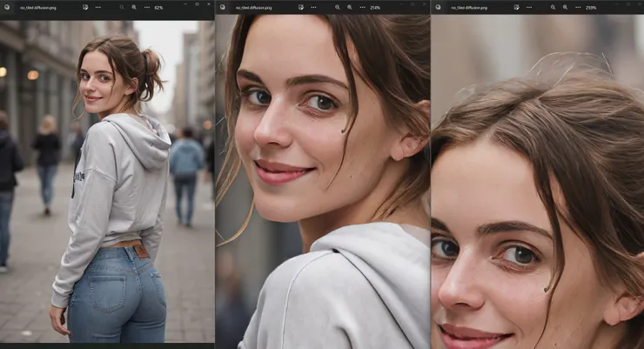Screen dimensions: 644x349
Task: Click the Photos app icon in the leftmost window
Action: 8,7
